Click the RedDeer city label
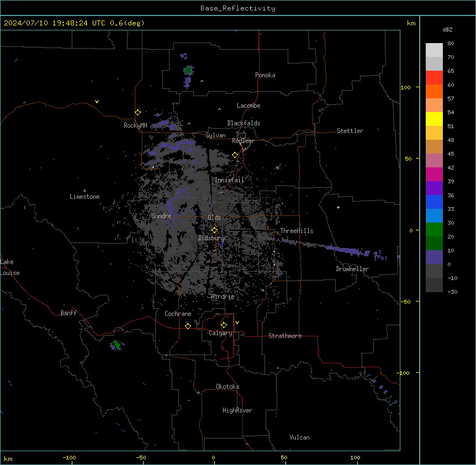 click(243, 141)
